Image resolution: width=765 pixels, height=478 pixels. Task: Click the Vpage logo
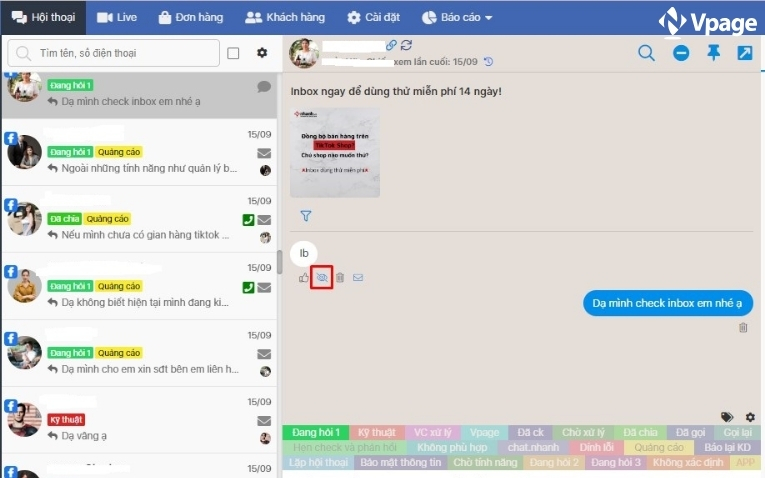click(707, 21)
